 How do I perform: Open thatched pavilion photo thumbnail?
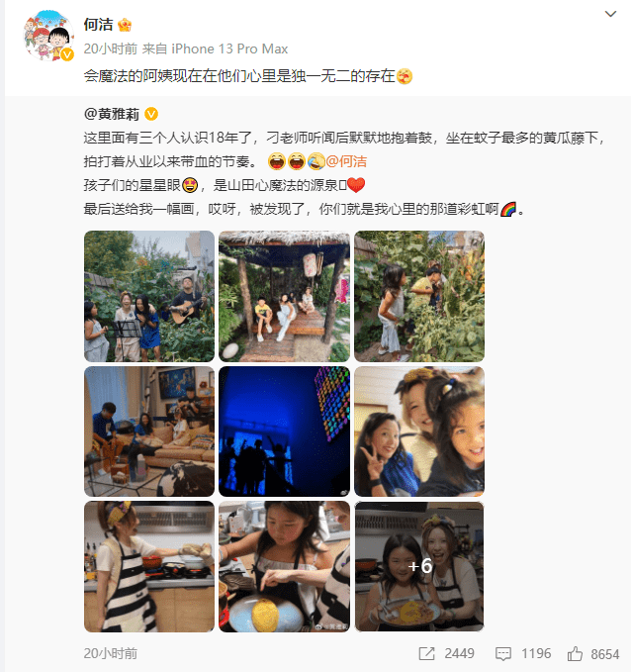tap(284, 296)
